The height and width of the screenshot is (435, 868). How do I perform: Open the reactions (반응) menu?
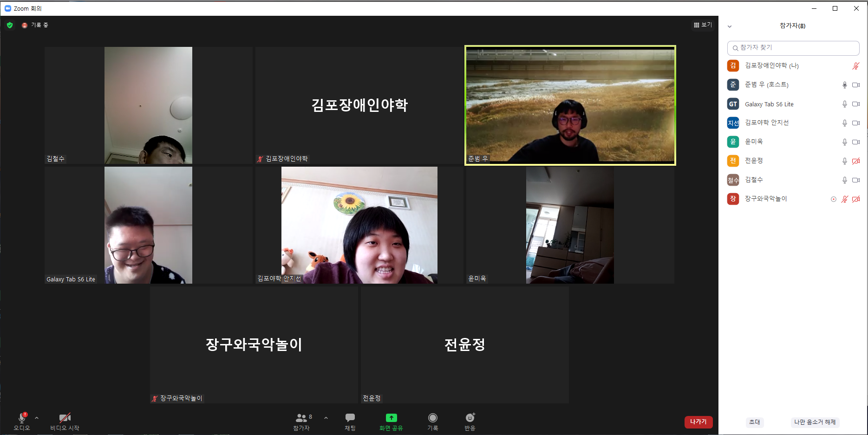click(x=470, y=422)
